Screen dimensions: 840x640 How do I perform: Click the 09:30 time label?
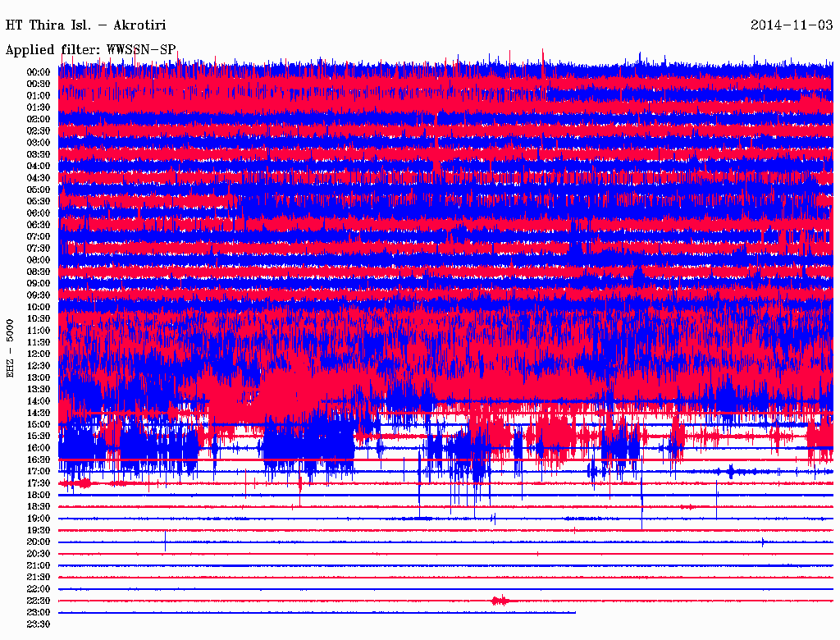pos(39,296)
